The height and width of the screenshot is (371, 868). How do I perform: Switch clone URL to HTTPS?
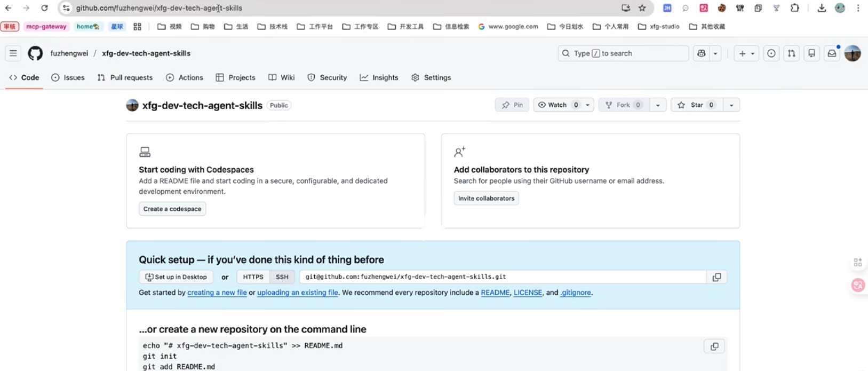click(253, 277)
